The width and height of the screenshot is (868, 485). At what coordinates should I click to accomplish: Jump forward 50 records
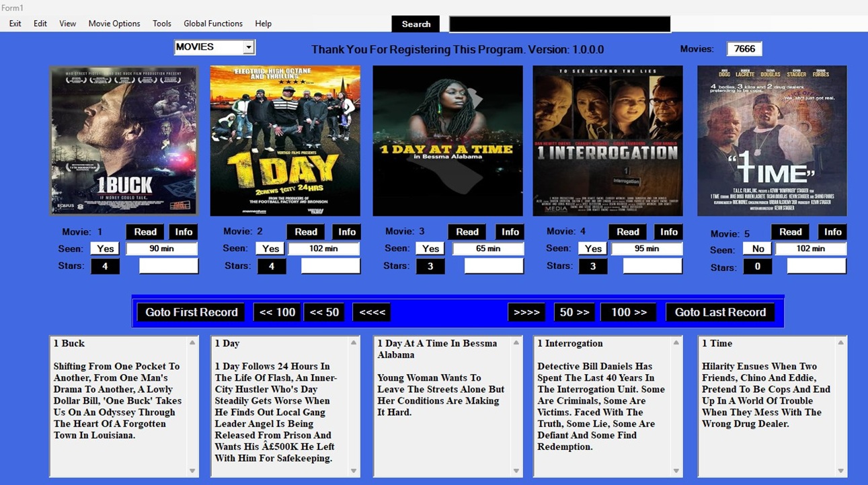click(x=575, y=312)
